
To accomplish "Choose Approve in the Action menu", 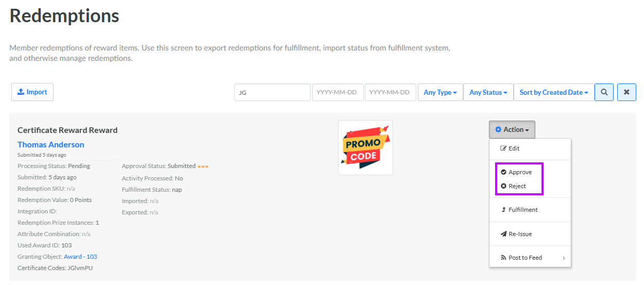I will (519, 172).
